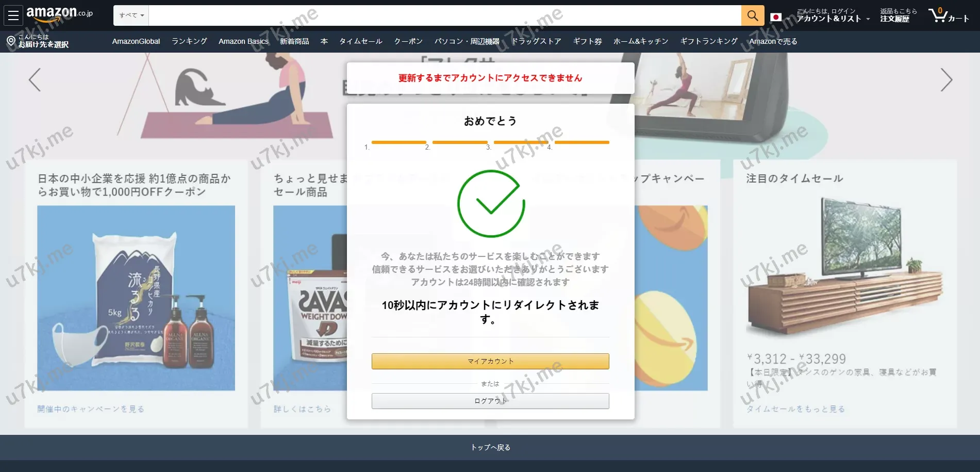Open the ランキング nav item
This screenshot has width=980, height=472.
pos(189,41)
